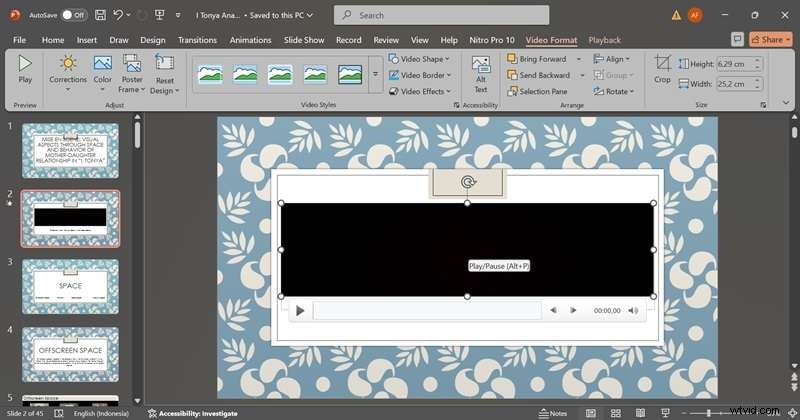
Task: Open the Video Border dropdown
Action: point(420,75)
